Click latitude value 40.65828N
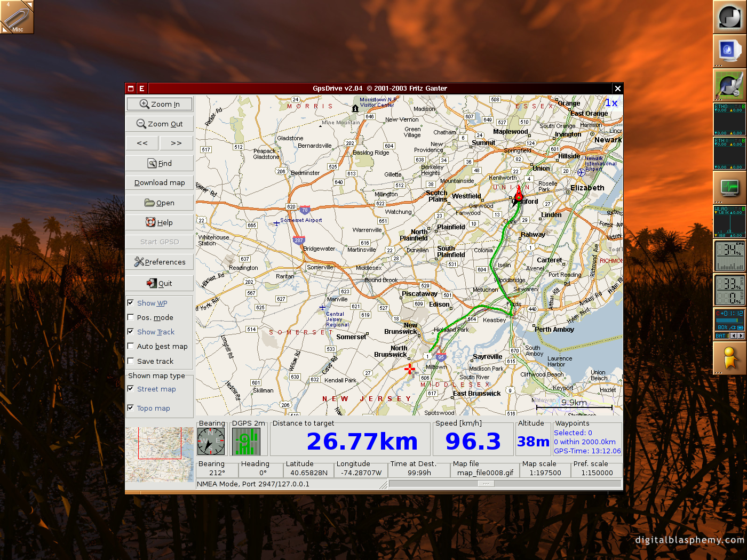The height and width of the screenshot is (560, 747). pyautogui.click(x=309, y=473)
